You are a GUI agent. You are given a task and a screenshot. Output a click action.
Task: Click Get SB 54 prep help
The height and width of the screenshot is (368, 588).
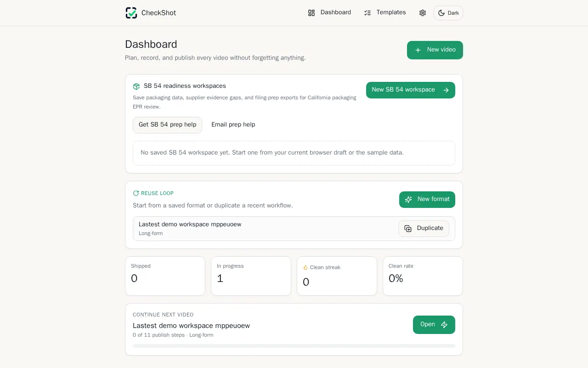click(167, 125)
